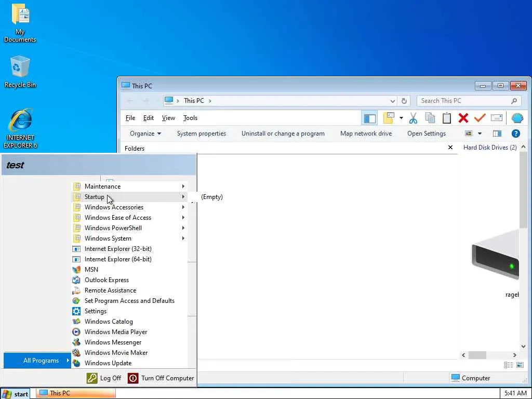532x399 pixels.
Task: Click vertical scrollbar down arrow
Action: coord(524,347)
